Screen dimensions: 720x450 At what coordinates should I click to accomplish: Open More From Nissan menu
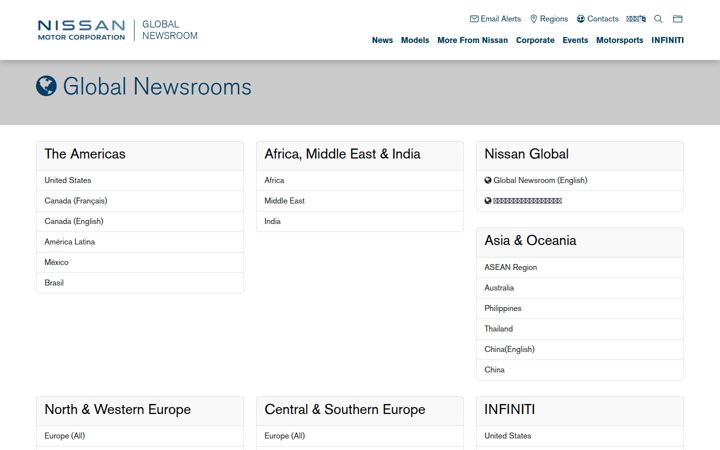coord(472,40)
